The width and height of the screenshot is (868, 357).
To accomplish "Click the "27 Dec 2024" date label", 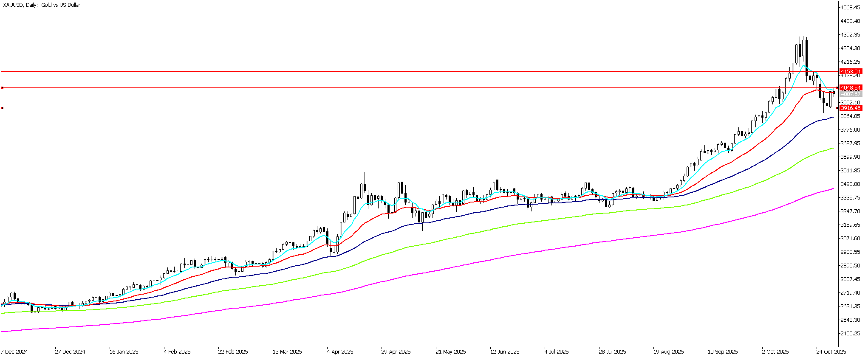I will pos(70,352).
